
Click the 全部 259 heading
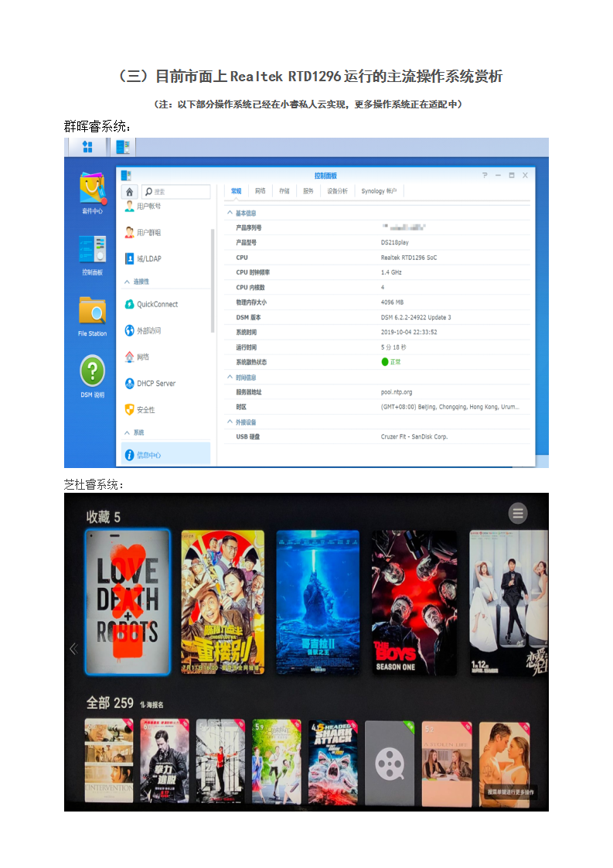pyautogui.click(x=110, y=703)
